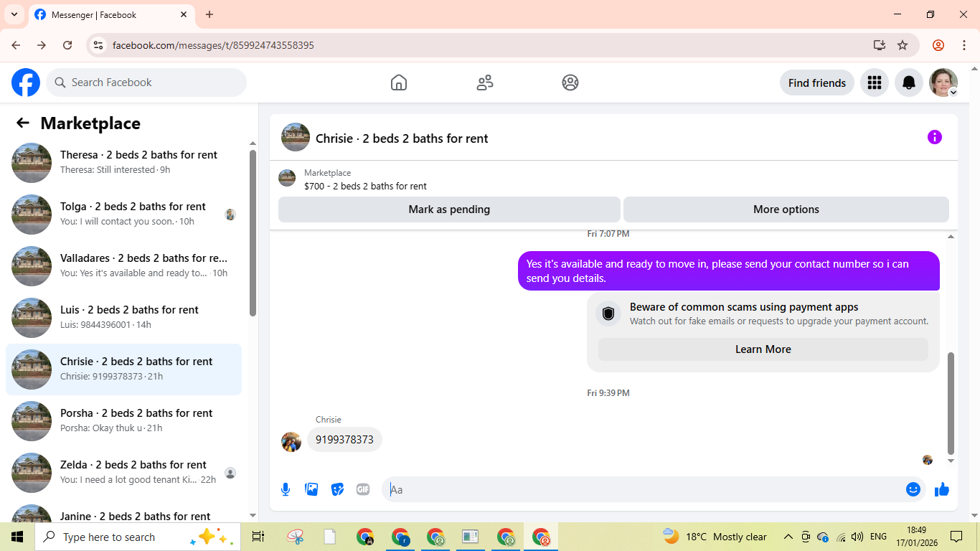Click Chrisie's avatar next to her message
Screen dimensions: 980x551
pyautogui.click(x=291, y=442)
